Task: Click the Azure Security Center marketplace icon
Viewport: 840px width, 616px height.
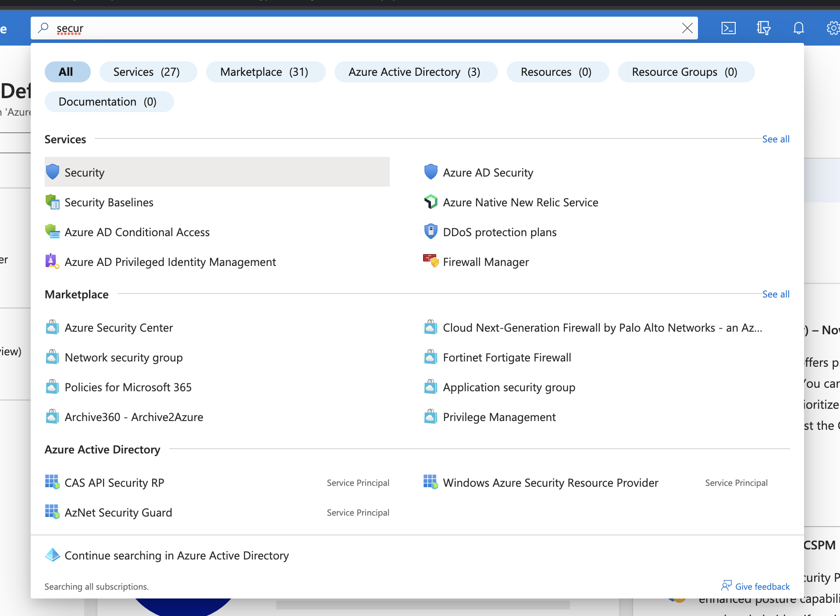Action: click(53, 327)
